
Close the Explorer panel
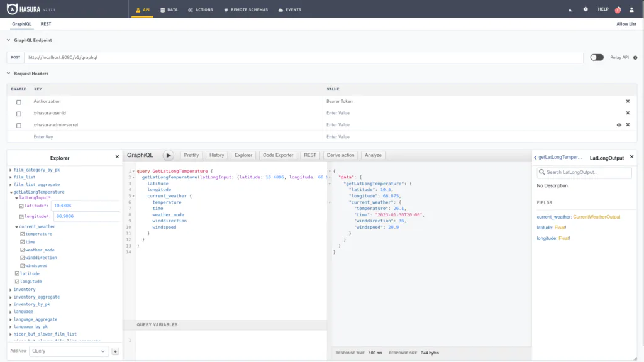(117, 156)
